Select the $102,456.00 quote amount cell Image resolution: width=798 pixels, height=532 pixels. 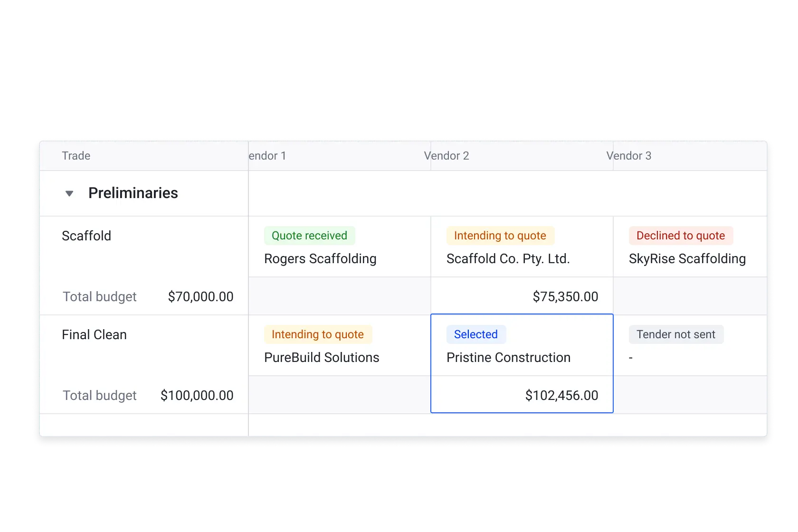coord(522,395)
